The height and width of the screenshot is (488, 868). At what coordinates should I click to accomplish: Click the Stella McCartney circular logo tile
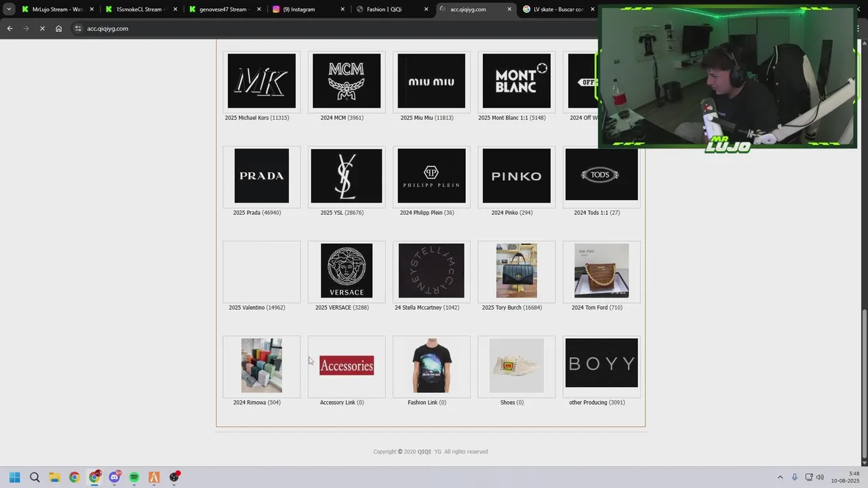point(431,270)
